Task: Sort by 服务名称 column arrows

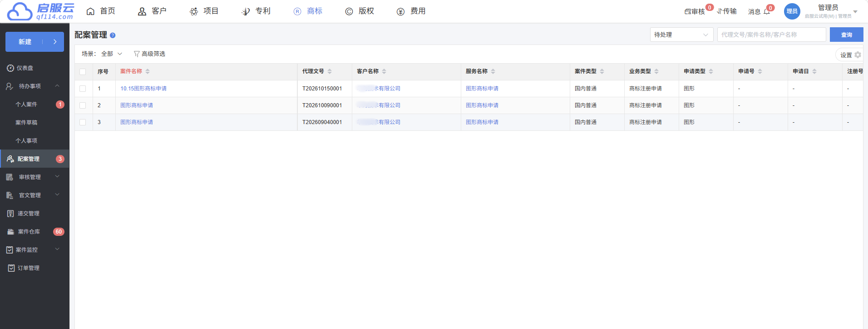Action: pos(493,71)
